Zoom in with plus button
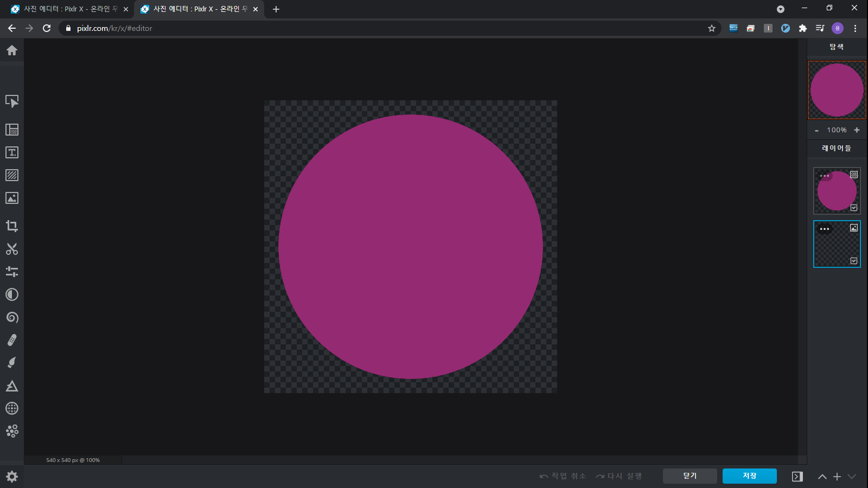 coord(857,130)
